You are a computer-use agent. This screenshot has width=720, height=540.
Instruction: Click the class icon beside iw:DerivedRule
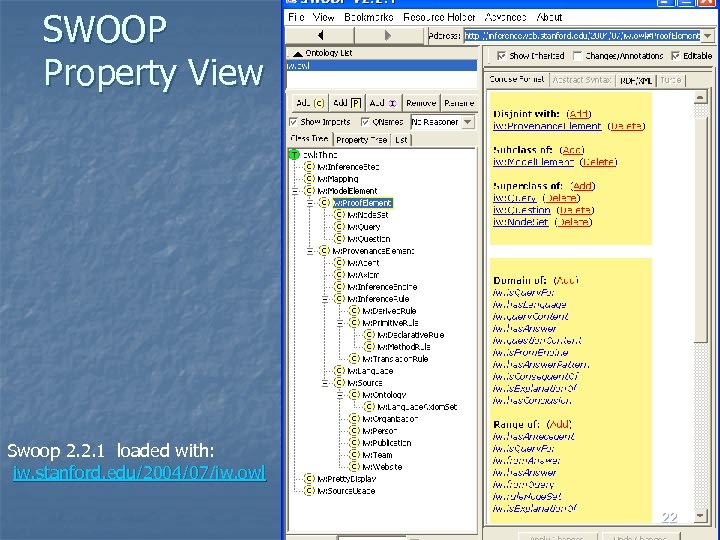354,310
